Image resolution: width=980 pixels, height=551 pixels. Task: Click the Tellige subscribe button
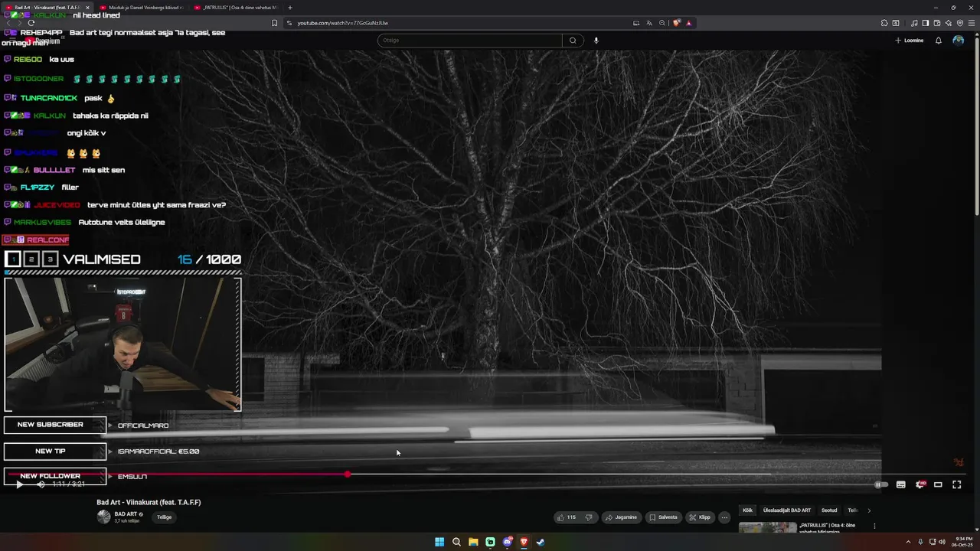pyautogui.click(x=165, y=517)
